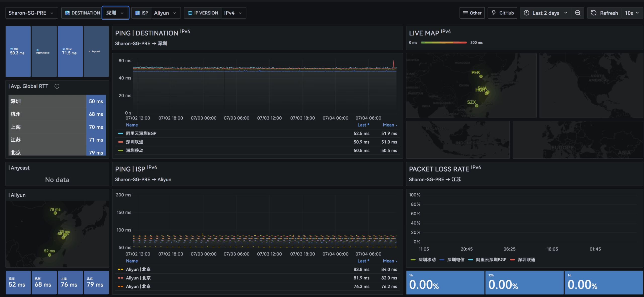Click the Aliyun map panel title
644x297 pixels.
(17, 195)
